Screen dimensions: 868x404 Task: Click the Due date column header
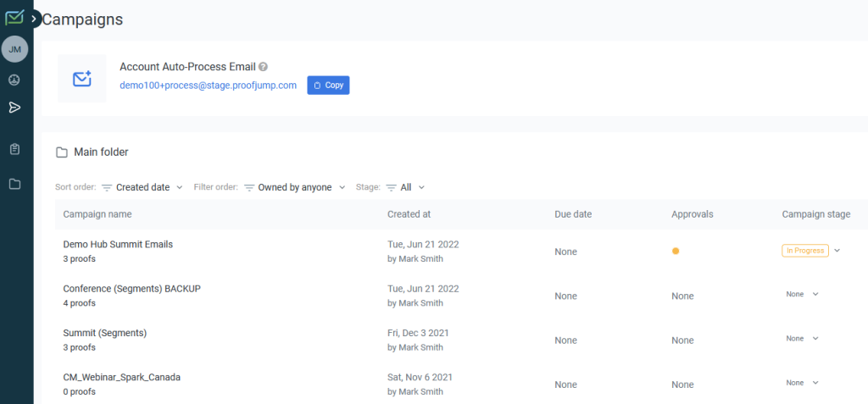pyautogui.click(x=573, y=214)
